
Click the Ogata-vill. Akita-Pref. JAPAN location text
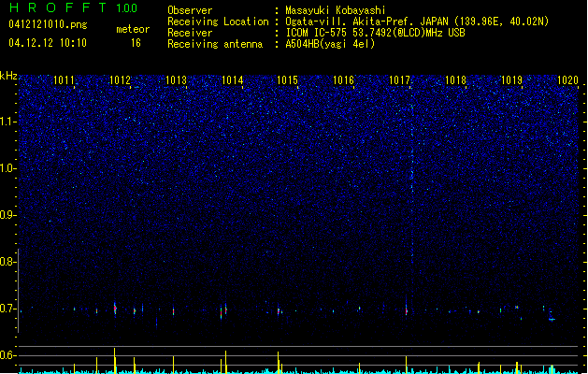tap(417, 22)
